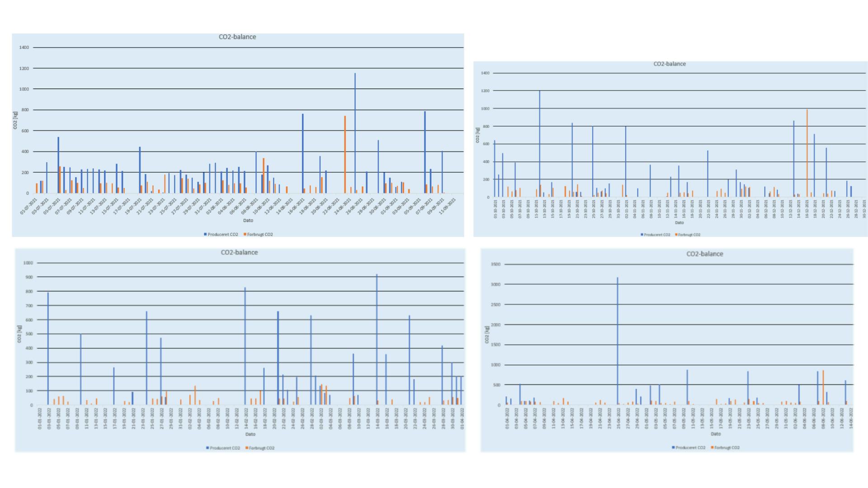Select Produceret CO2 legend entry in top-right chart
The height and width of the screenshot is (488, 868).
657,235
